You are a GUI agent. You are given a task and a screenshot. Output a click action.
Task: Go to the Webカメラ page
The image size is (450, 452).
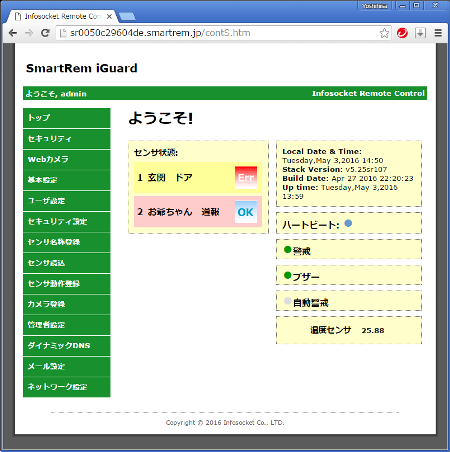67,159
